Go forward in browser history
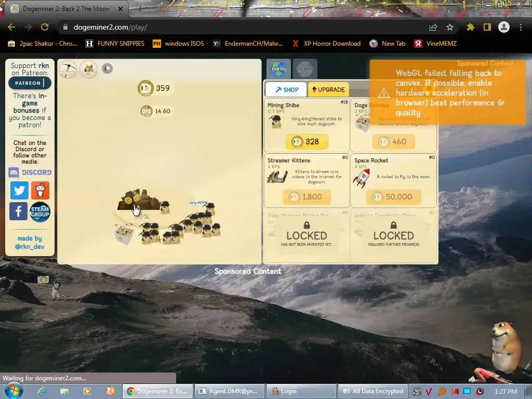Screen dimensions: 532x399 [x=28, y=27]
